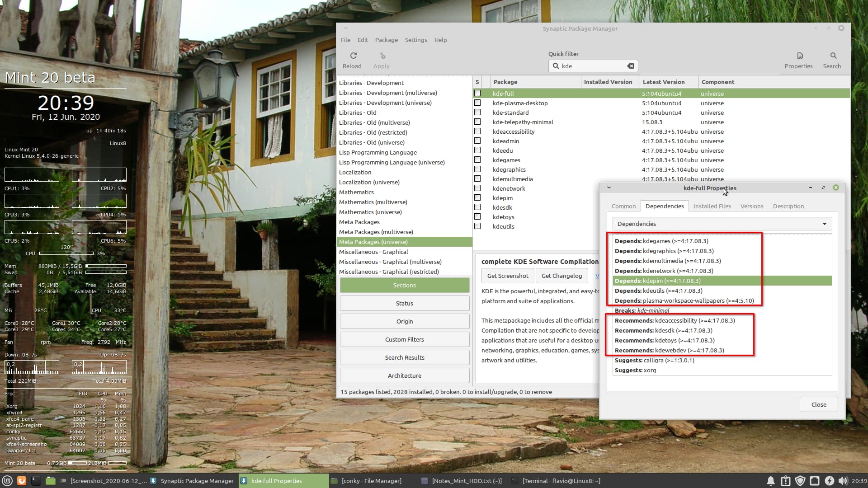This screenshot has width=868, height=488.
Task: Click into the Quick filter field
Action: click(592, 66)
